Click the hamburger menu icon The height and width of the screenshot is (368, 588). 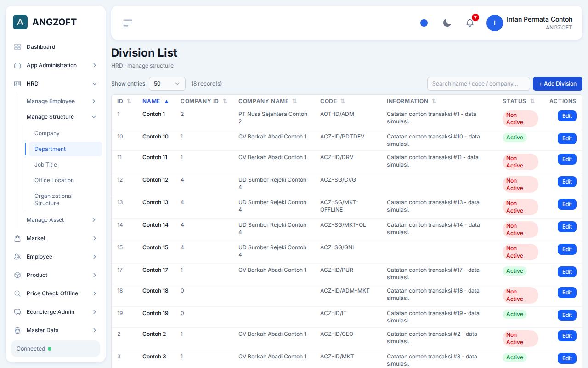(128, 23)
